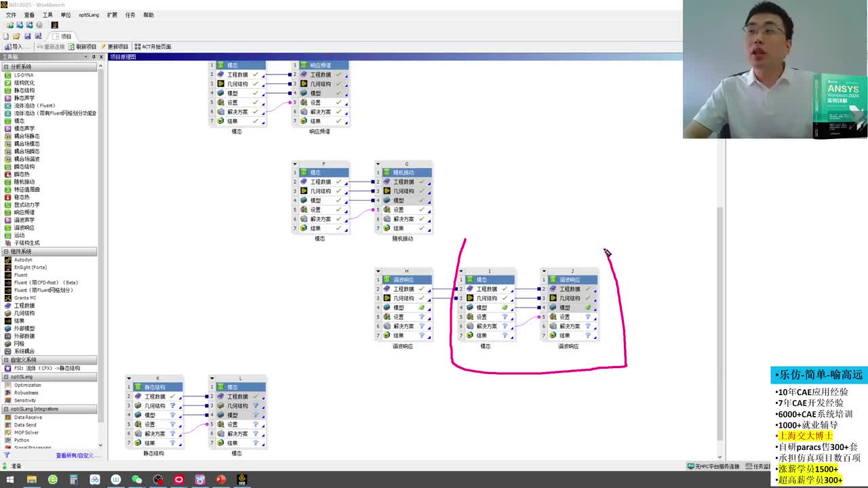Open the optiSLang menu

[x=88, y=15]
